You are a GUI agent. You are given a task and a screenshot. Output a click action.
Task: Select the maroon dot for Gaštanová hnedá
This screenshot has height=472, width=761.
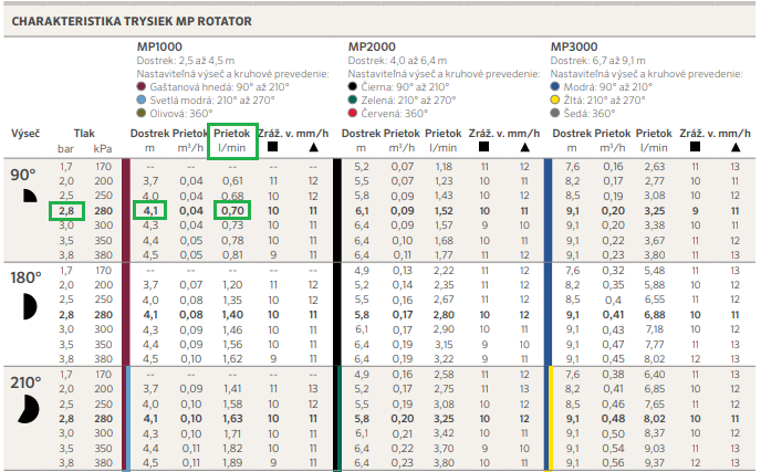coord(141,87)
